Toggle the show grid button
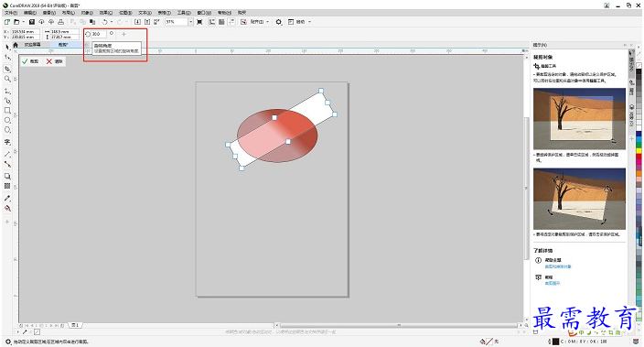 tap(221, 22)
